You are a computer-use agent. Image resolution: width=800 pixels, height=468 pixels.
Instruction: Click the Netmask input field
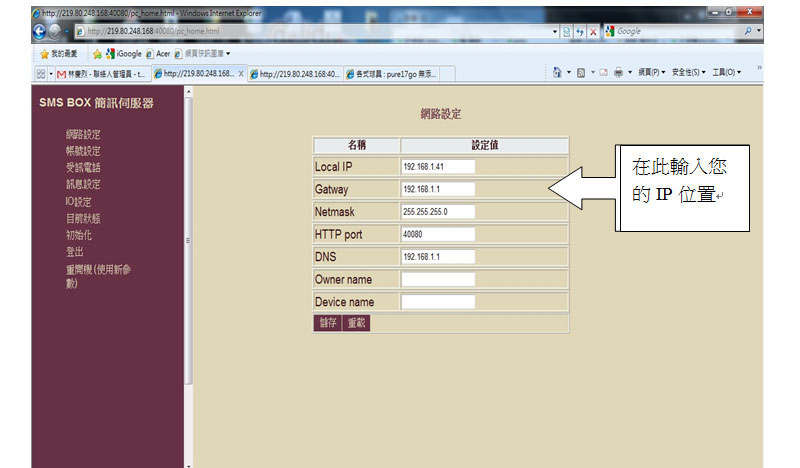[438, 212]
